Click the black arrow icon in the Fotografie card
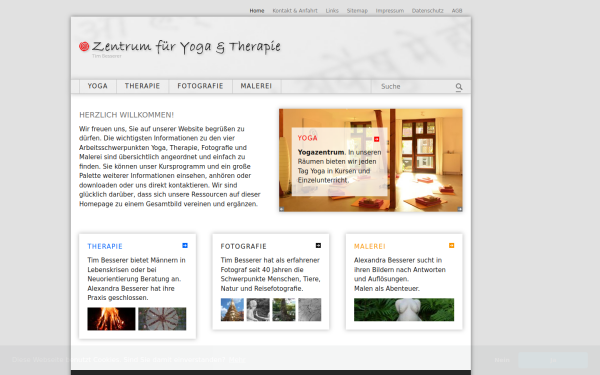The height and width of the screenshot is (375, 600). (x=318, y=245)
